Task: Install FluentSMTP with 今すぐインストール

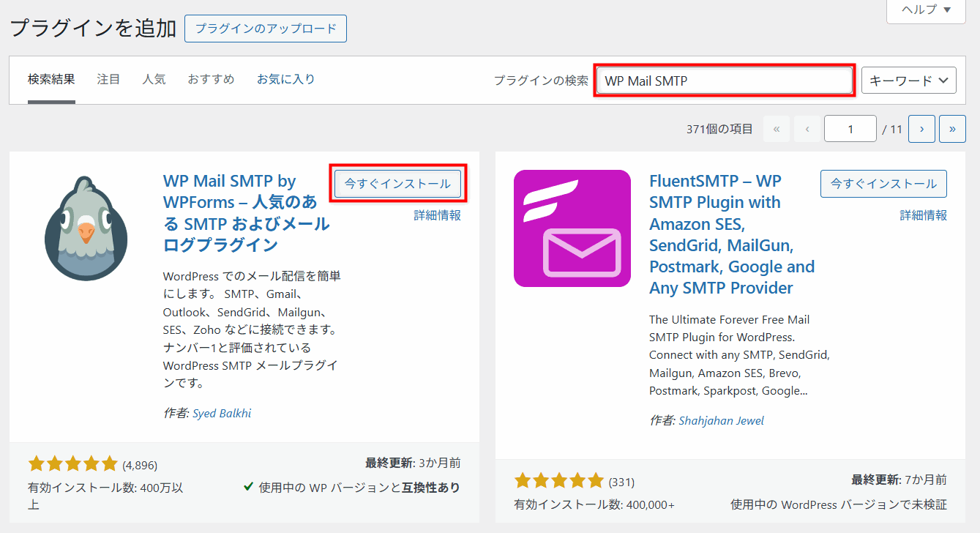Action: pos(883,184)
